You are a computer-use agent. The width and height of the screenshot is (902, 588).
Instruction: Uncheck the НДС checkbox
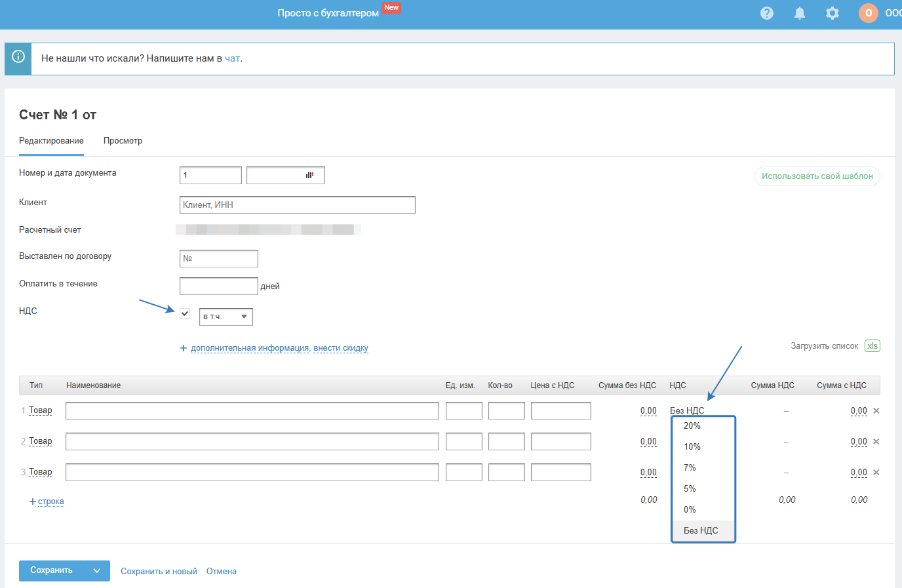click(185, 313)
